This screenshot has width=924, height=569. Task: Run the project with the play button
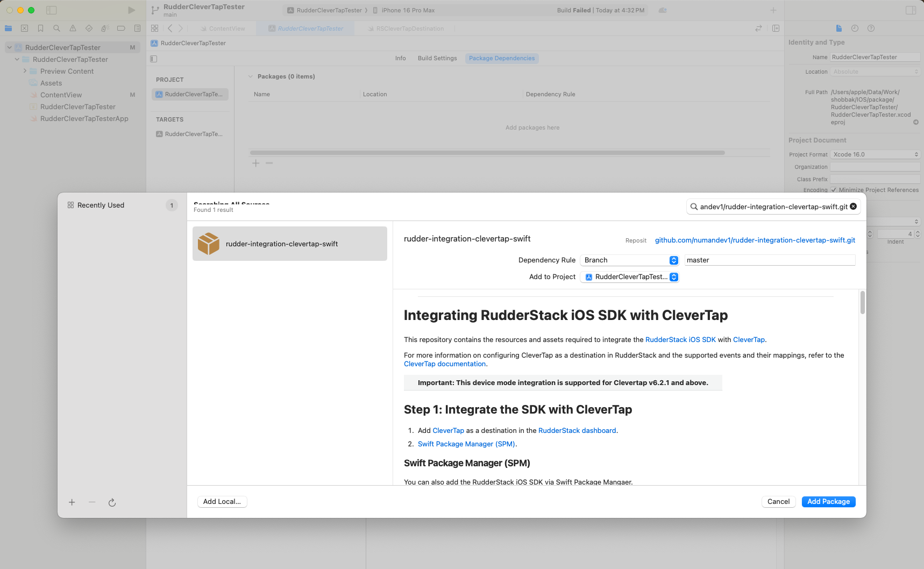click(x=131, y=10)
